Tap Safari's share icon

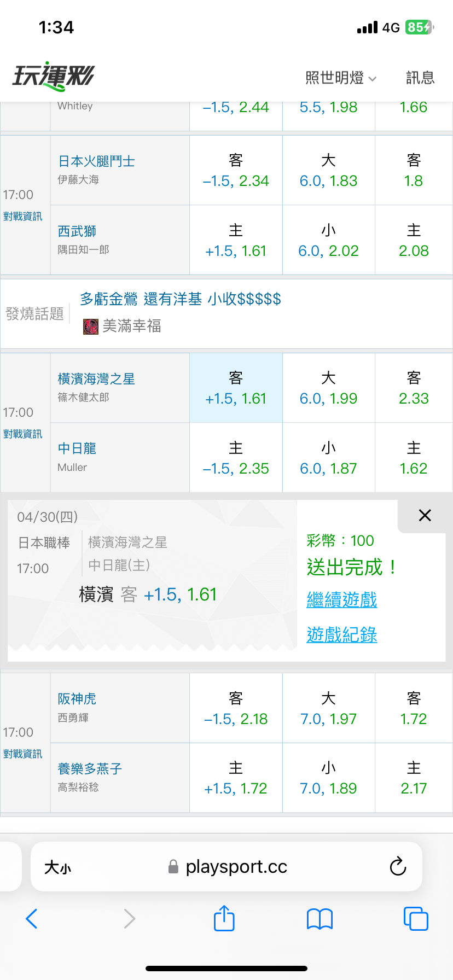click(x=224, y=918)
